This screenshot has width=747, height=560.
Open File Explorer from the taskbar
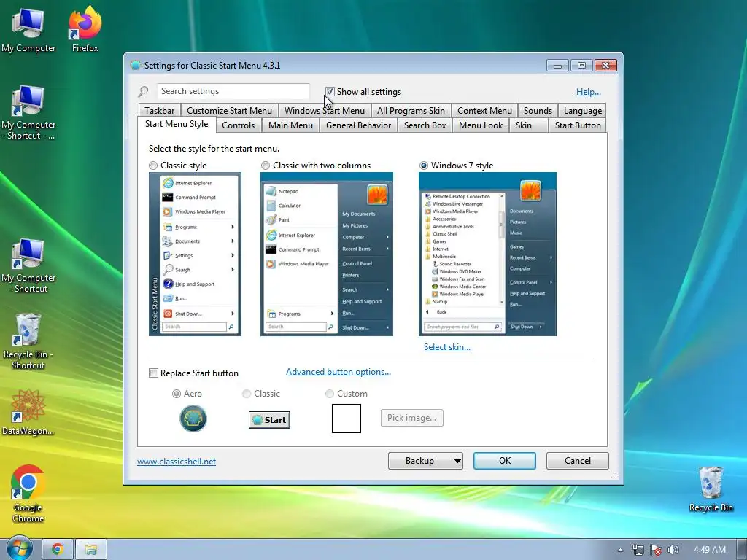point(90,550)
